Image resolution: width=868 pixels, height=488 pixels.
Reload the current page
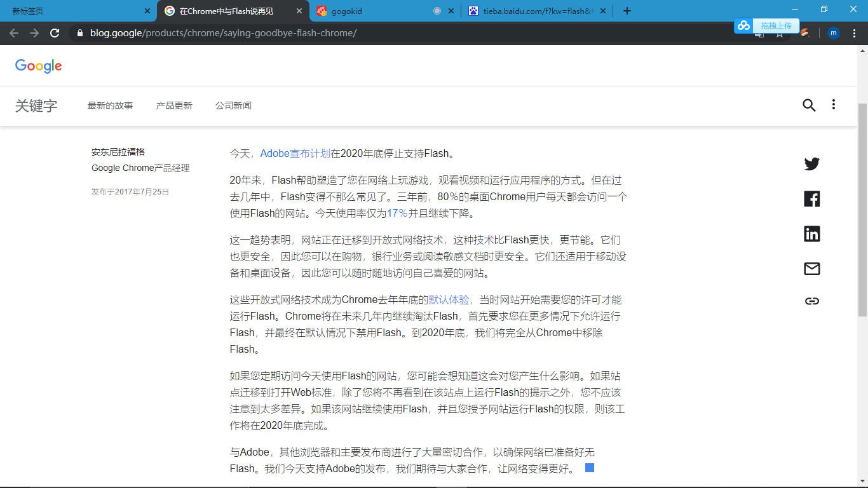pos(55,33)
